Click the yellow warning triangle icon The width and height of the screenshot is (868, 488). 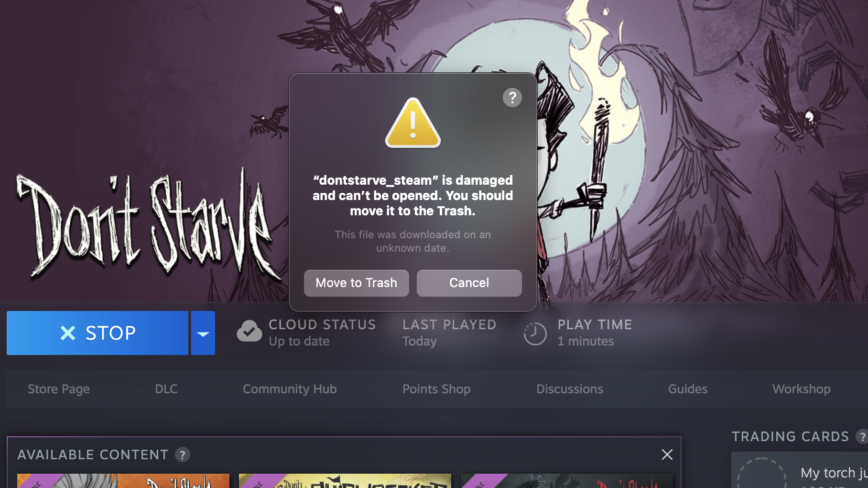click(413, 122)
